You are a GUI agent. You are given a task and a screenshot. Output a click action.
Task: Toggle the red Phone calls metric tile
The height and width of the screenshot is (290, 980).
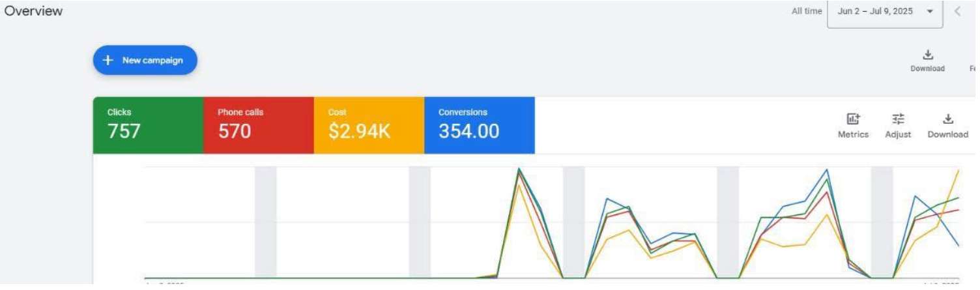[258, 125]
